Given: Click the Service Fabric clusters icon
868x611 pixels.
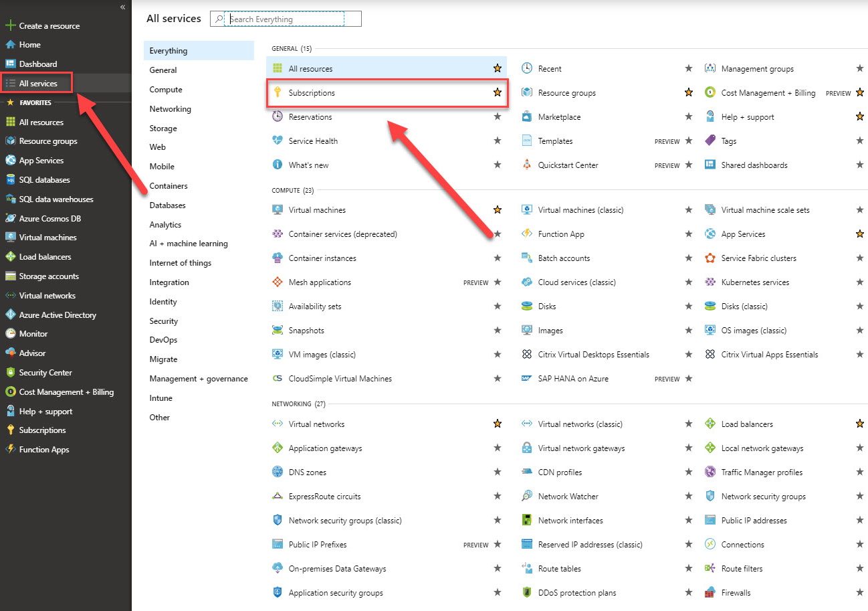Looking at the screenshot, I should pyautogui.click(x=710, y=258).
